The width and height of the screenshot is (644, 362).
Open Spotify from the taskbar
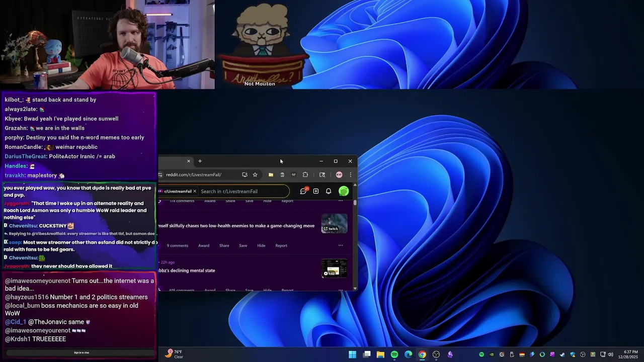point(394,354)
